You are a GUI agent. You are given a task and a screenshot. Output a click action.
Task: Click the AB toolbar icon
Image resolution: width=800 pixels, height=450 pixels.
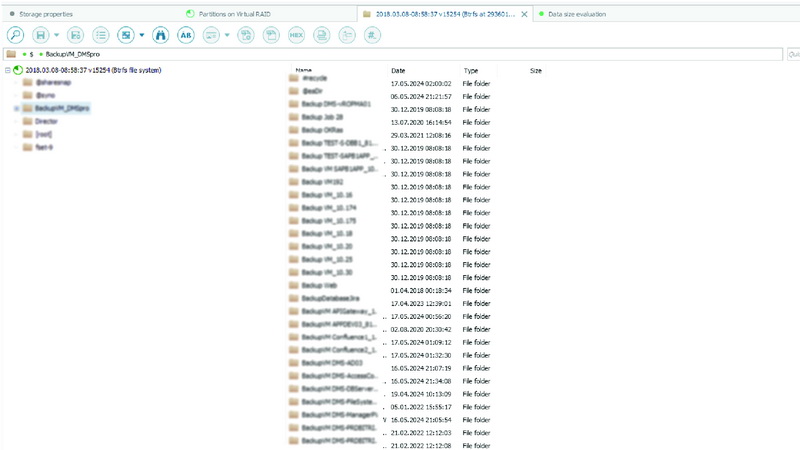click(186, 35)
